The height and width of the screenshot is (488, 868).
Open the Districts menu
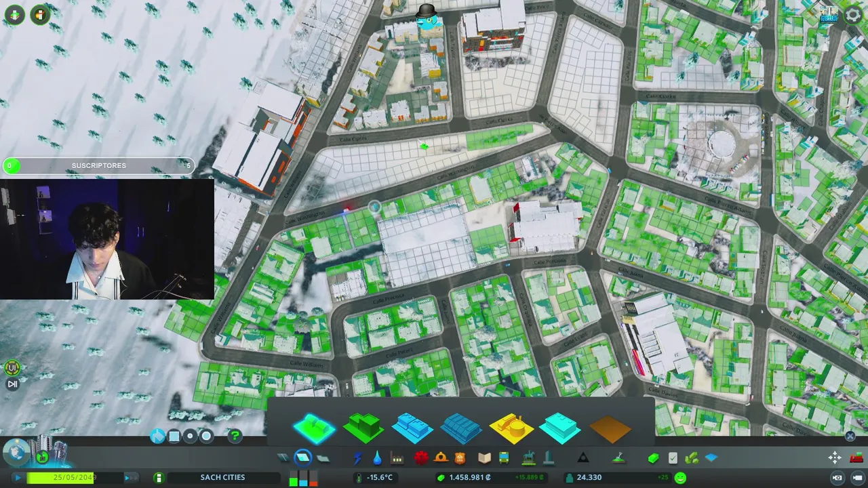pos(323,459)
